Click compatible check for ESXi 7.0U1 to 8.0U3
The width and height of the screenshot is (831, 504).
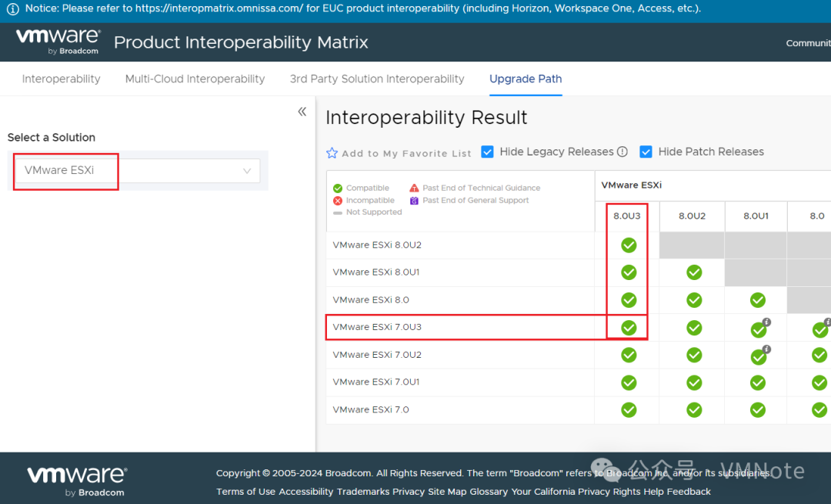(629, 382)
